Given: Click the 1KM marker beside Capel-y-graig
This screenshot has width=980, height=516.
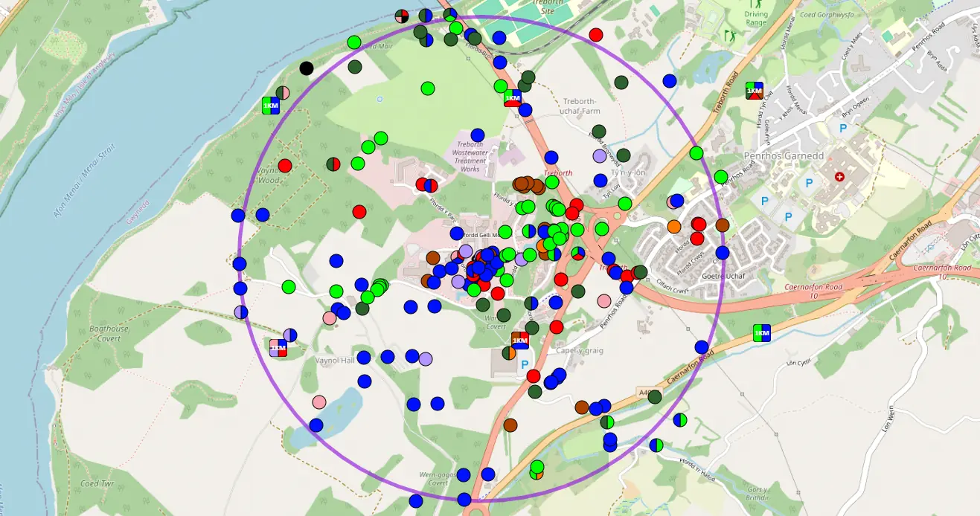Looking at the screenshot, I should click(520, 340).
